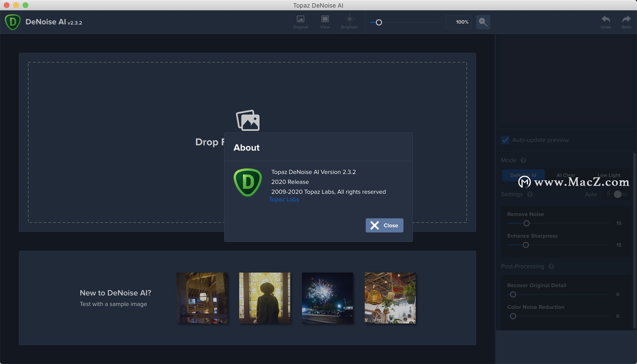
Task: Click 'New to DeNoise AI?' heading
Action: pos(115,293)
